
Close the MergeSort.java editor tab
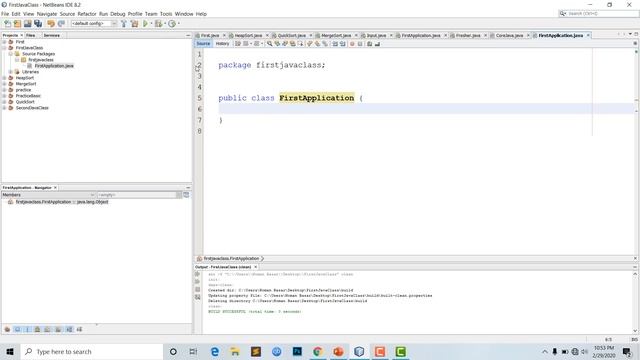tap(356, 36)
